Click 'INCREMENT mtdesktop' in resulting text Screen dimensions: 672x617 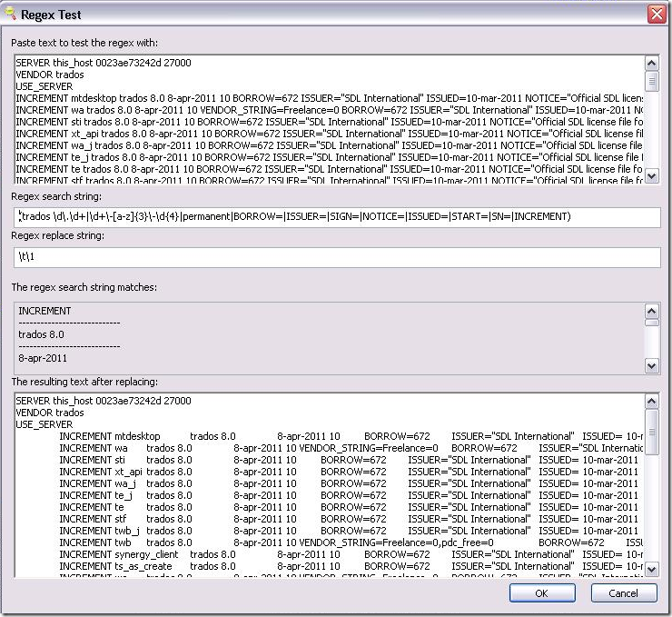point(110,436)
